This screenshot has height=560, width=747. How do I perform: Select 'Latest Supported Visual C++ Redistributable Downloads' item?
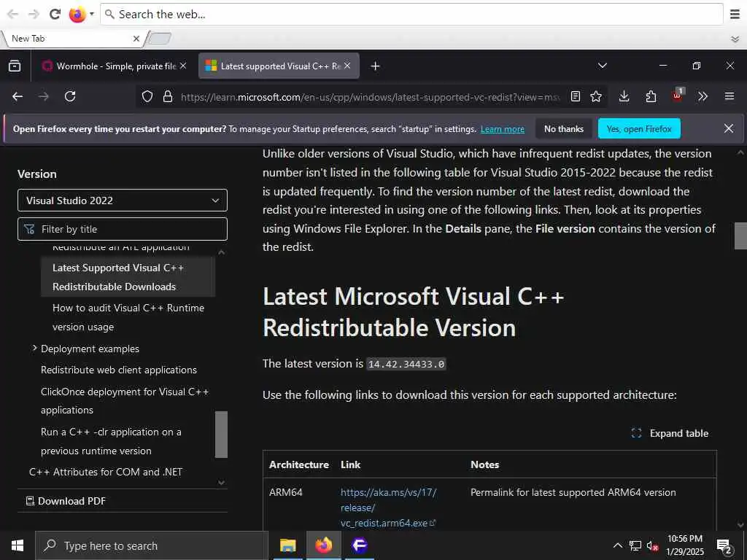pyautogui.click(x=128, y=277)
